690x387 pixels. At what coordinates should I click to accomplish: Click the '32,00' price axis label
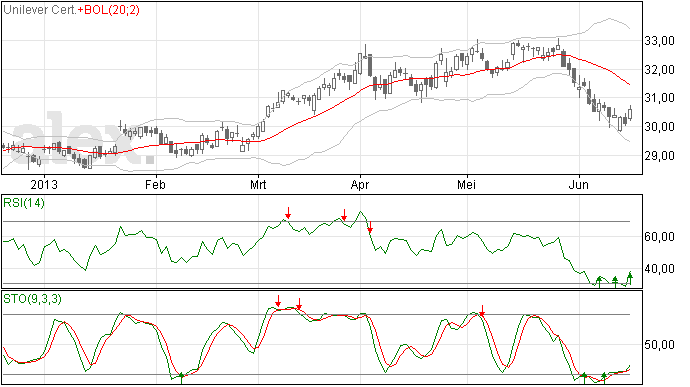pyautogui.click(x=659, y=70)
